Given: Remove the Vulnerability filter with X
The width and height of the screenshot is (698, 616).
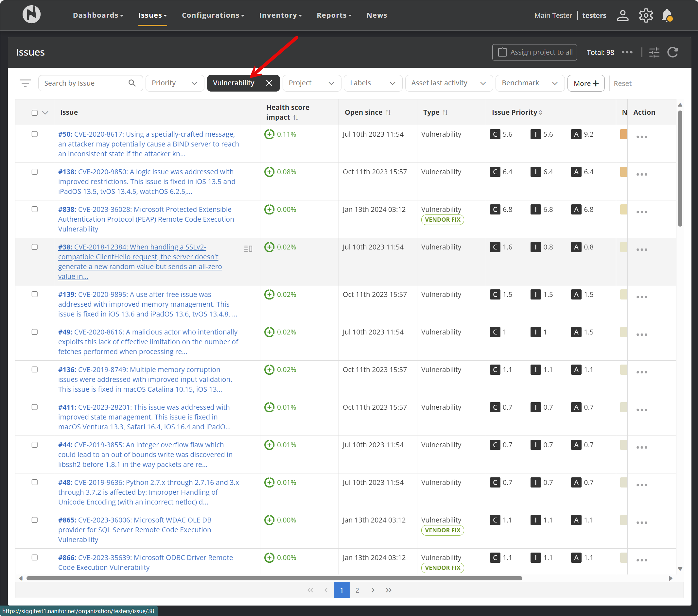Looking at the screenshot, I should pos(269,83).
